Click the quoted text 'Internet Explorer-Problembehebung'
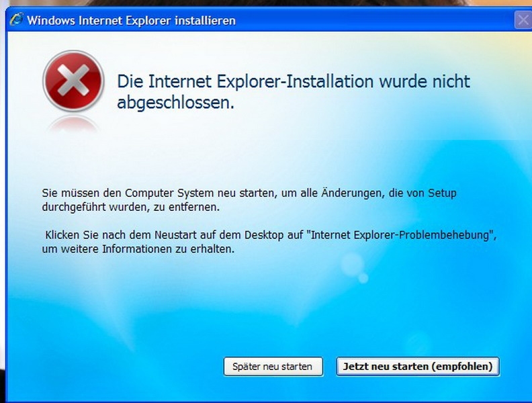Image resolution: width=532 pixels, height=403 pixels. 402,234
